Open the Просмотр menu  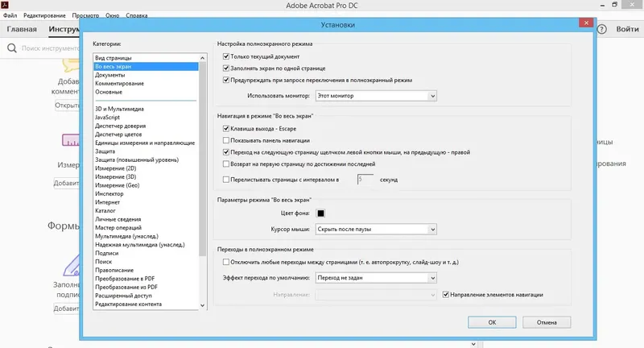pyautogui.click(x=85, y=15)
